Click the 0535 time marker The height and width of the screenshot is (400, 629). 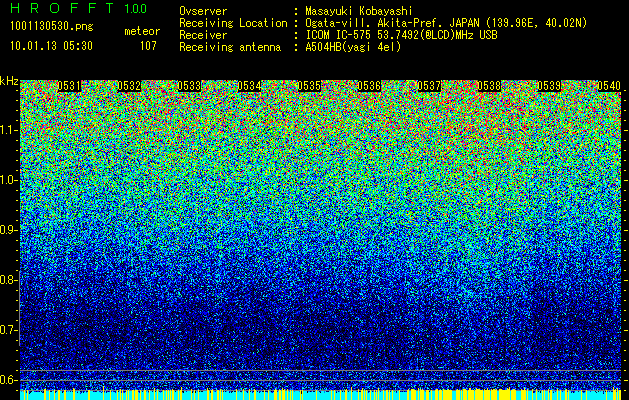[x=309, y=86]
